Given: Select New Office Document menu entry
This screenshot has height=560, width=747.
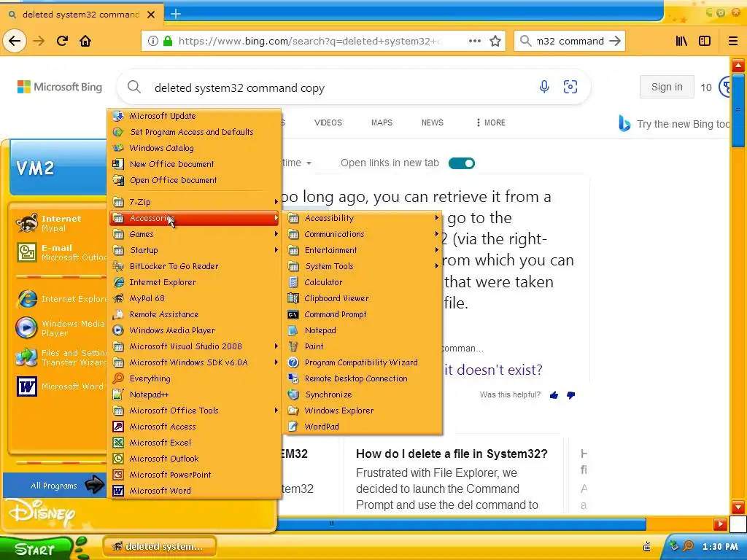Looking at the screenshot, I should coord(171,164).
